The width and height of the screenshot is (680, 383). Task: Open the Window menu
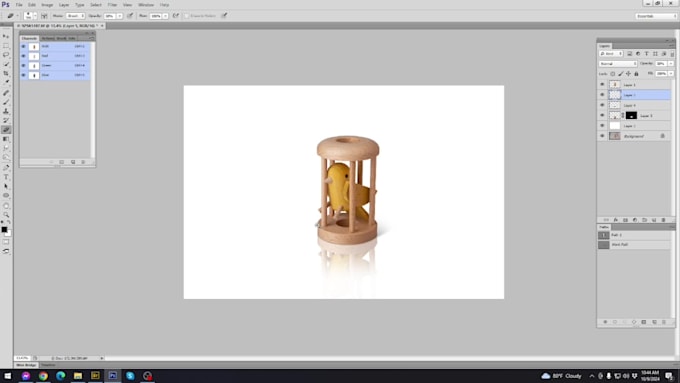tap(146, 5)
